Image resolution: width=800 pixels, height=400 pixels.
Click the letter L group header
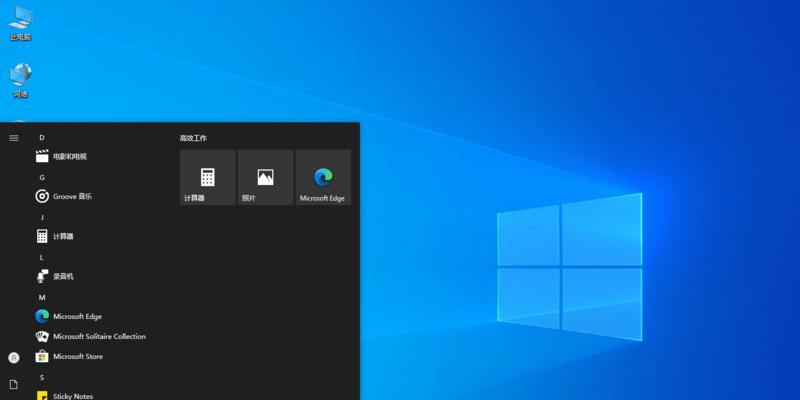42,258
